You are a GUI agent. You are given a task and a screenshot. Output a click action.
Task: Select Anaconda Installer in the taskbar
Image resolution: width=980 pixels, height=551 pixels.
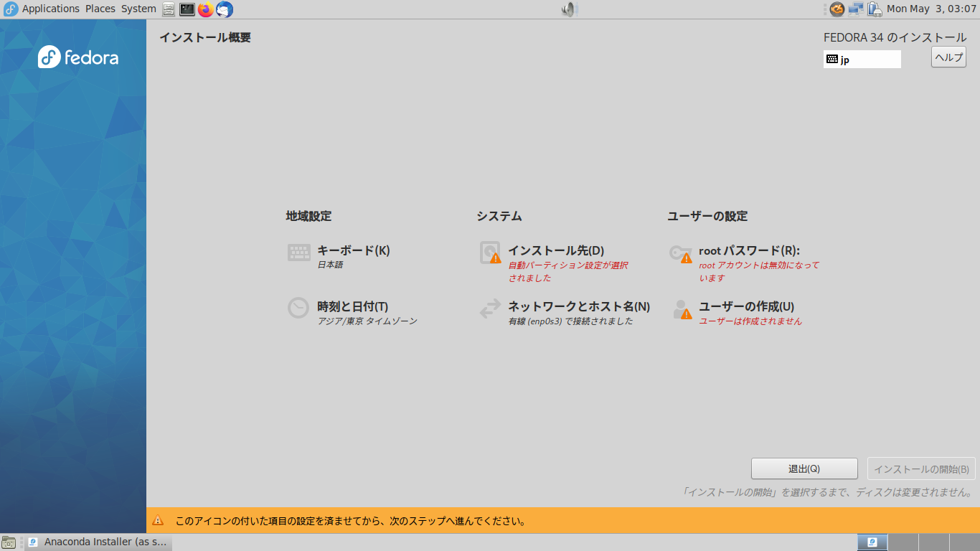(x=99, y=542)
